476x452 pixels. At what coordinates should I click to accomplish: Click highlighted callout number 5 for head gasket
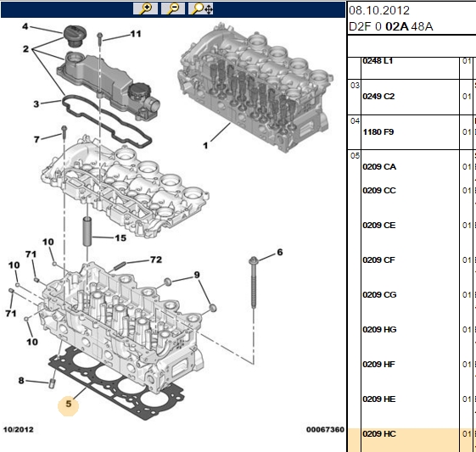[x=69, y=404]
